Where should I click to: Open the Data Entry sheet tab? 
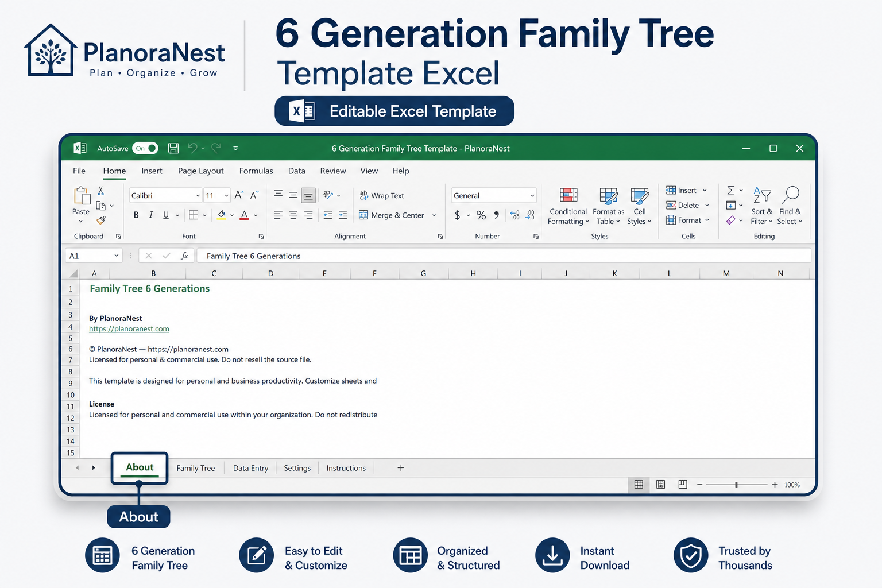[x=250, y=468]
